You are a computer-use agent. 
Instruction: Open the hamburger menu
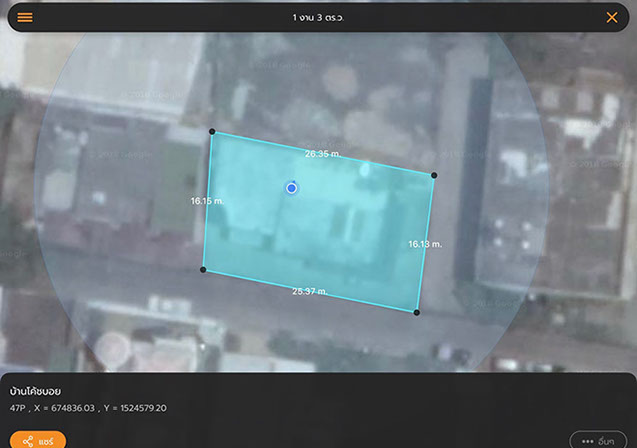[25, 17]
